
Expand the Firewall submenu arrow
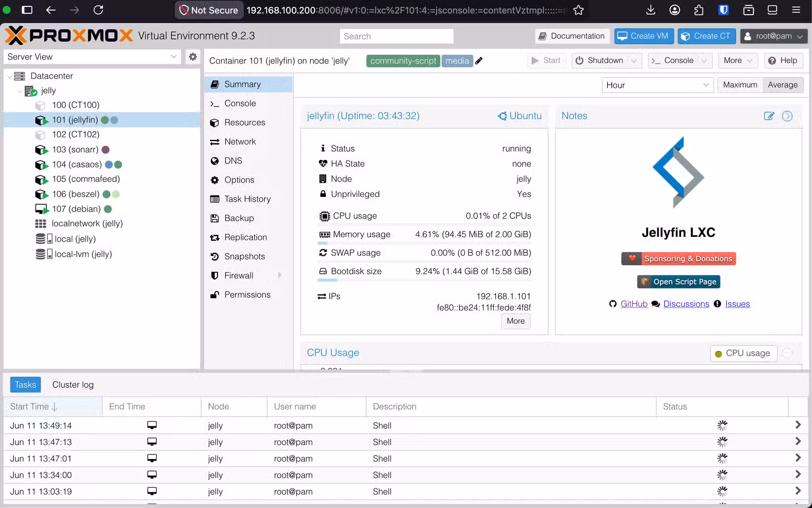coord(280,275)
